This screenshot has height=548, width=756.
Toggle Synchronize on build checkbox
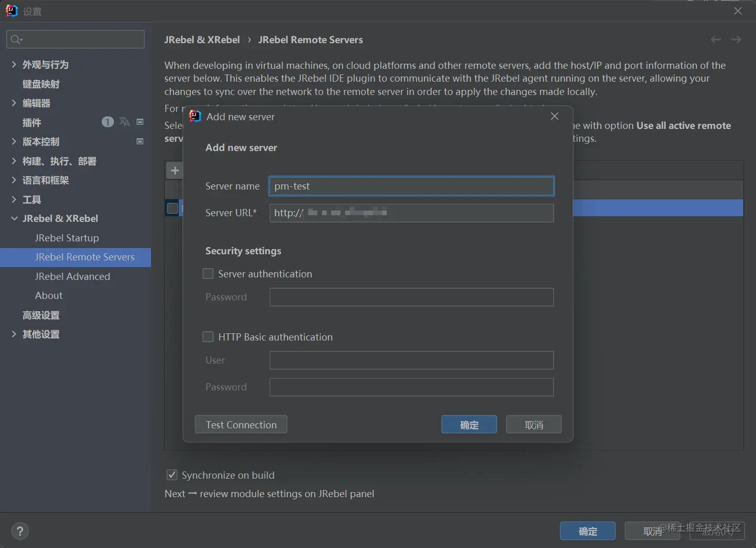click(172, 475)
